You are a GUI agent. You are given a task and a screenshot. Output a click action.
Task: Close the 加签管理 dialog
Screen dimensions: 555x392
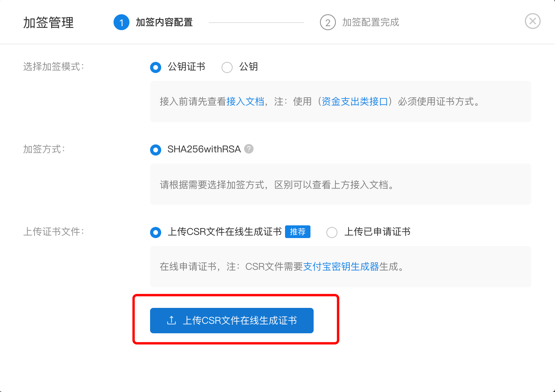pos(532,21)
